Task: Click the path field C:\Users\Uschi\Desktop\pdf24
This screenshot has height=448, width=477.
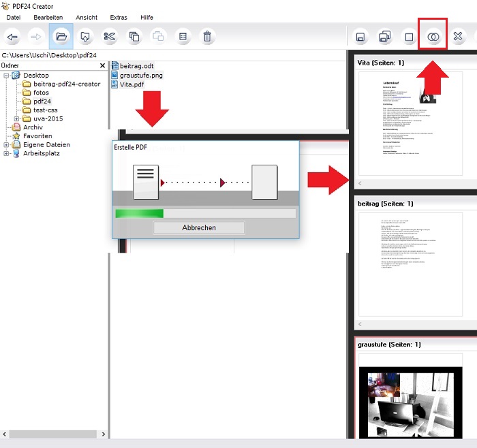Action: coord(173,55)
